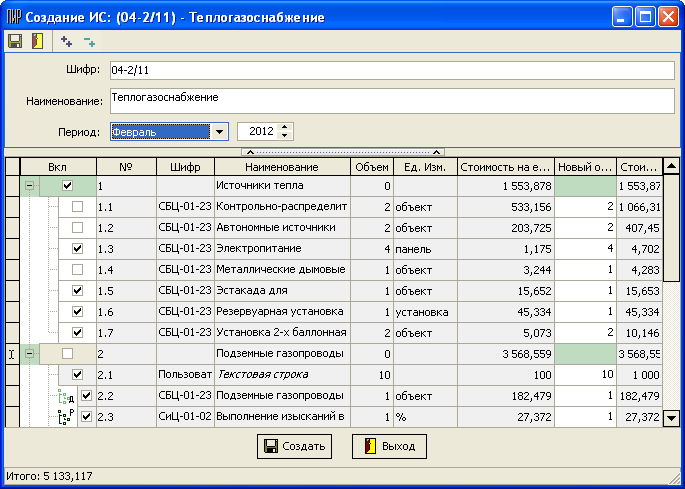
Task: Increase the year with the stepper up arrow
Action: coord(286,127)
